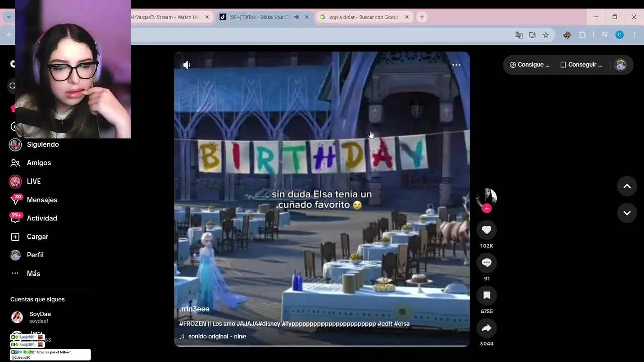The width and height of the screenshot is (644, 362).
Task: Open the comments bubble showing 91
Action: (x=487, y=262)
